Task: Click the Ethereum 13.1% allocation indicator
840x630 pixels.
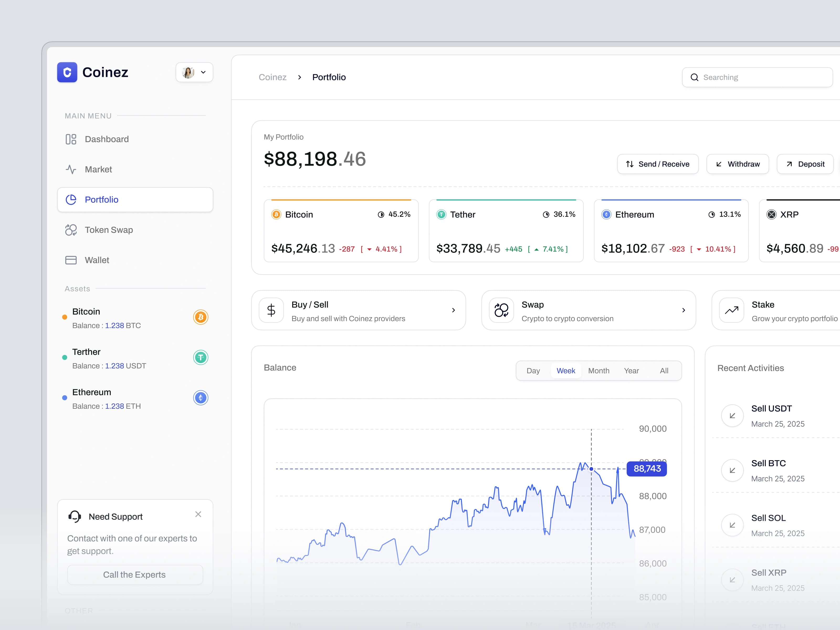Action: [724, 214]
